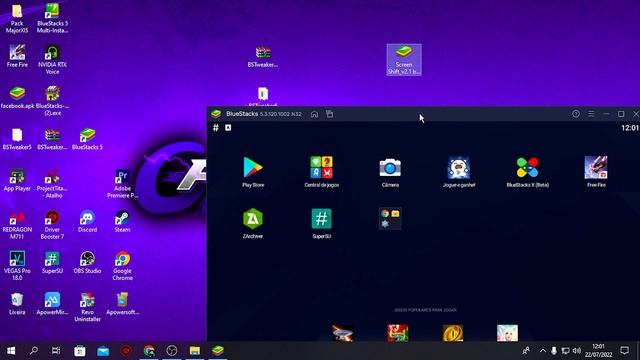Select ProjectTitan Atalho desktop shortcut

tap(52, 184)
